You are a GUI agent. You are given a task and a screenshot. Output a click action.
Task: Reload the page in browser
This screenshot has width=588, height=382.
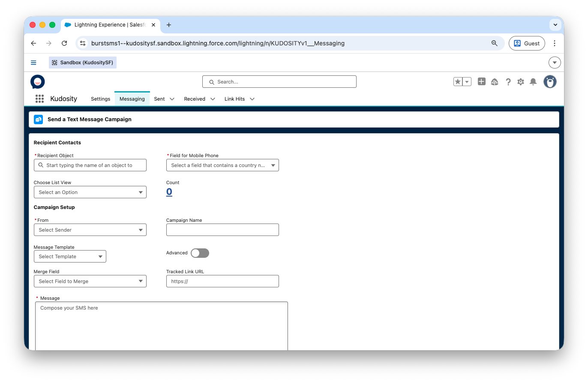[64, 43]
